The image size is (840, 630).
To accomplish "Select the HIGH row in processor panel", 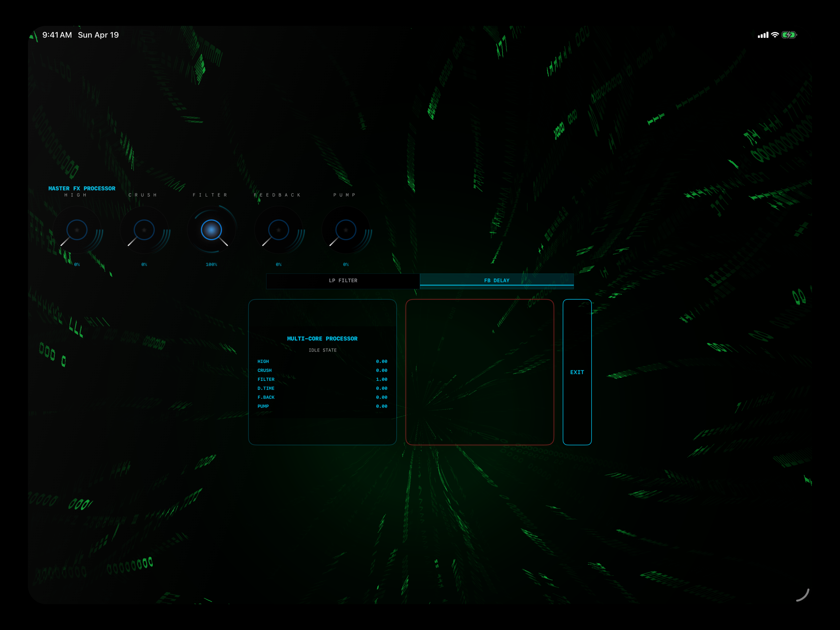I will pos(323,361).
